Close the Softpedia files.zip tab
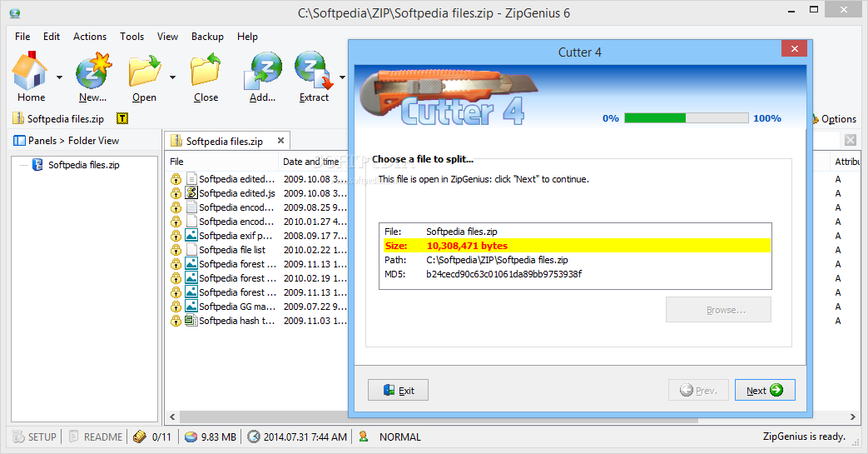868x454 pixels. click(x=280, y=141)
